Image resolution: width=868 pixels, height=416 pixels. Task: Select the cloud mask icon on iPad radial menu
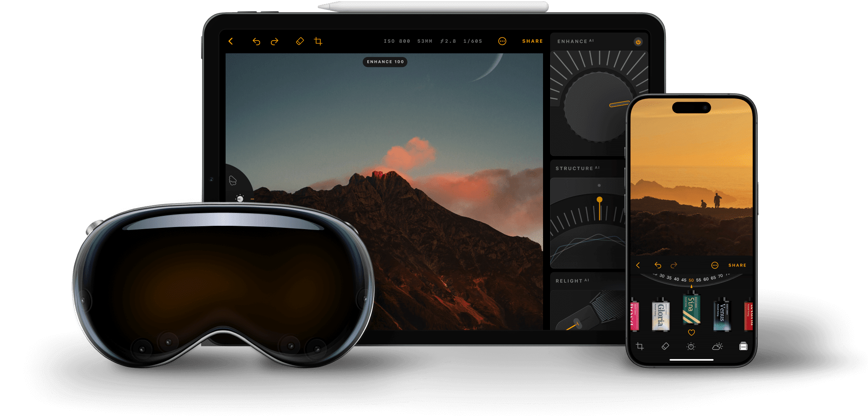(x=233, y=181)
